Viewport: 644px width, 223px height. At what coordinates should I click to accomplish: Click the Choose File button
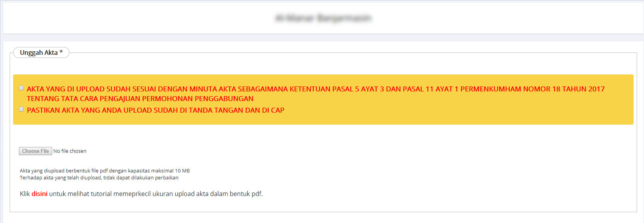[x=35, y=151]
